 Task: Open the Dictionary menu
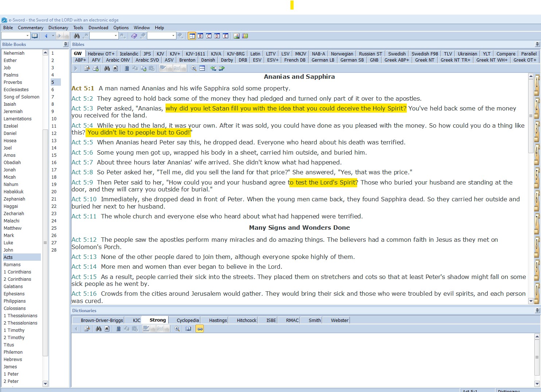pyautogui.click(x=58, y=28)
